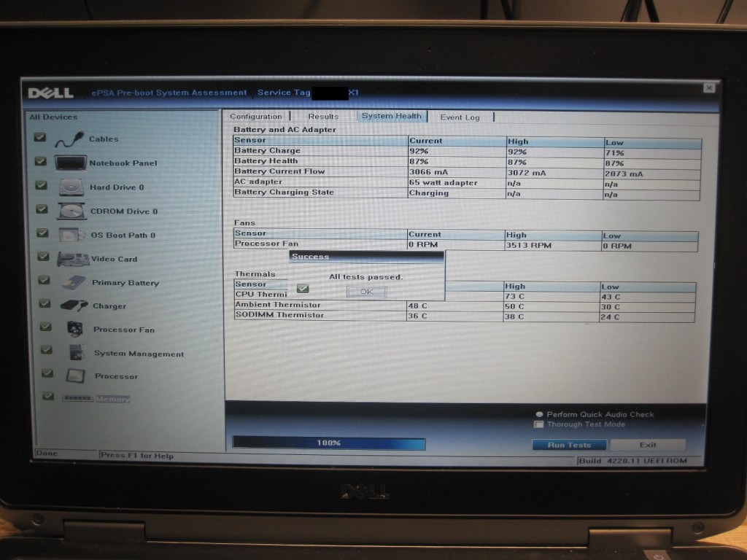This screenshot has width=747, height=560.
Task: Enable Thorough Test Mode checkbox
Action: (x=539, y=424)
